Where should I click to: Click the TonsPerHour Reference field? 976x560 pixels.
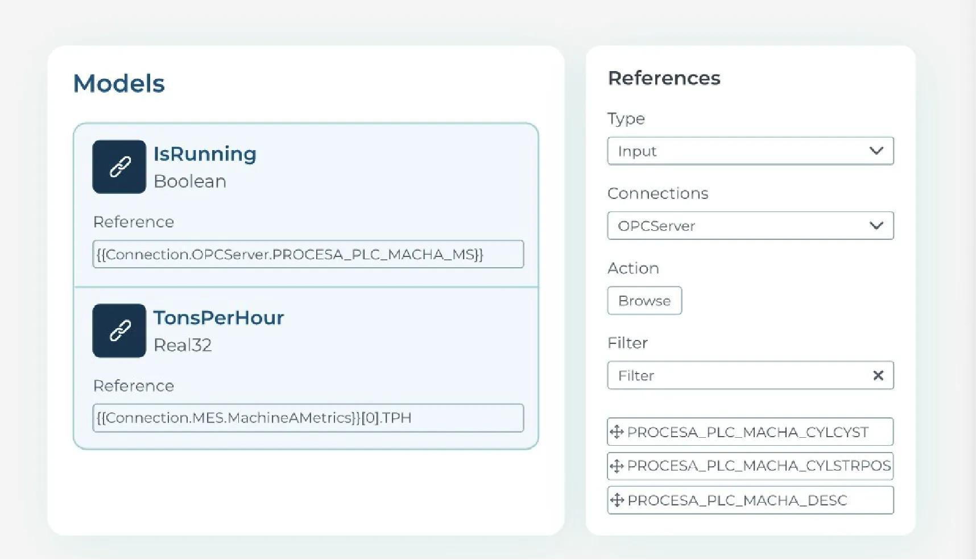click(x=308, y=417)
